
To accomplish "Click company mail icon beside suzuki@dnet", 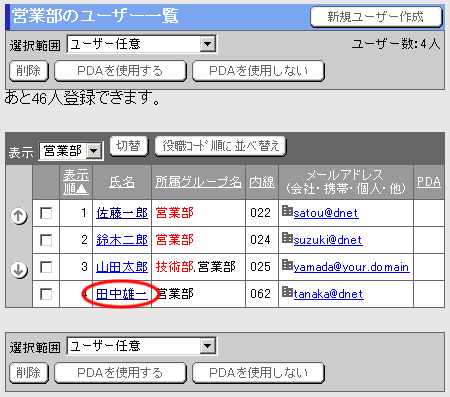I will point(287,238).
